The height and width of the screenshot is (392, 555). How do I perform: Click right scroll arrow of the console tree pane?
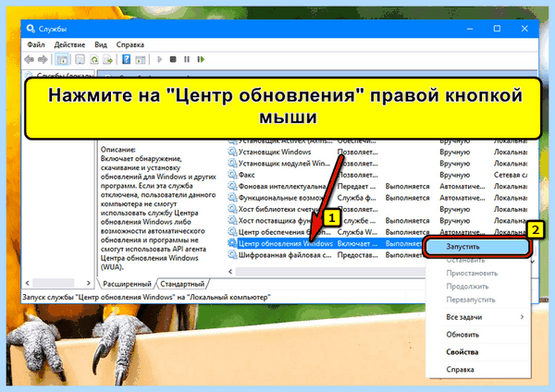point(89,283)
